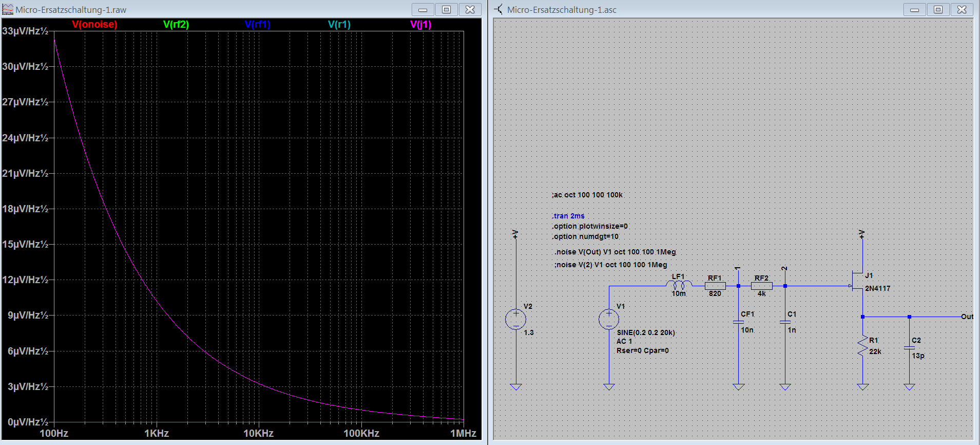This screenshot has height=445, width=980.
Task: Click the 10KHz horizontal axis label
Action: 258,433
